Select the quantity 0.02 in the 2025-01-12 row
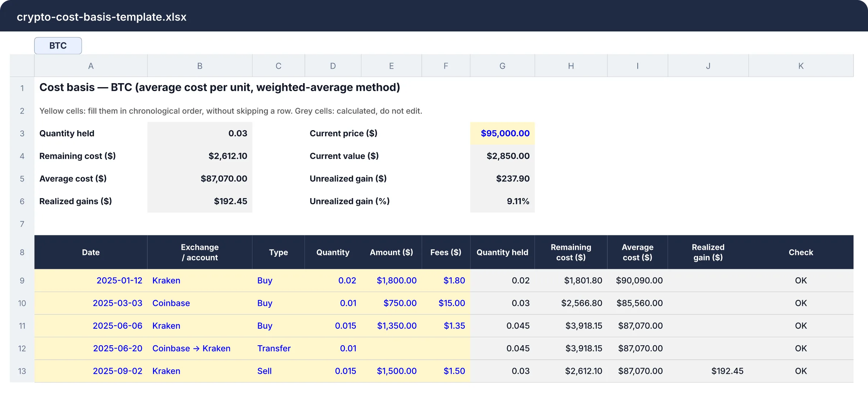The width and height of the screenshot is (868, 402). [333, 281]
